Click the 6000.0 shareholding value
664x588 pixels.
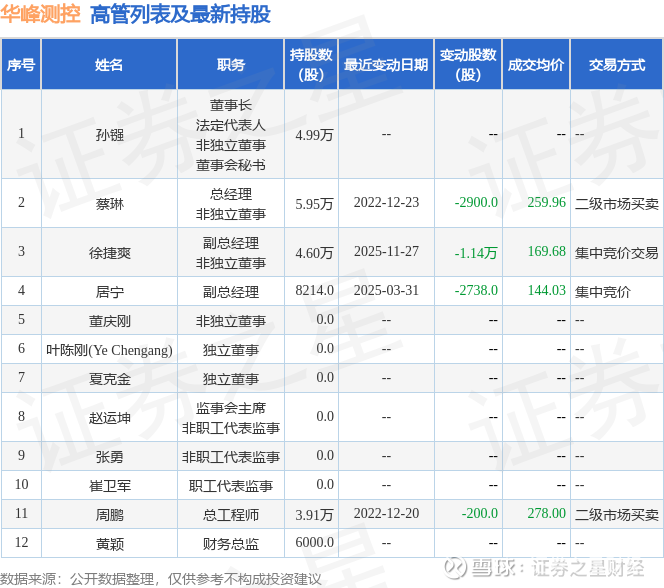point(314,542)
